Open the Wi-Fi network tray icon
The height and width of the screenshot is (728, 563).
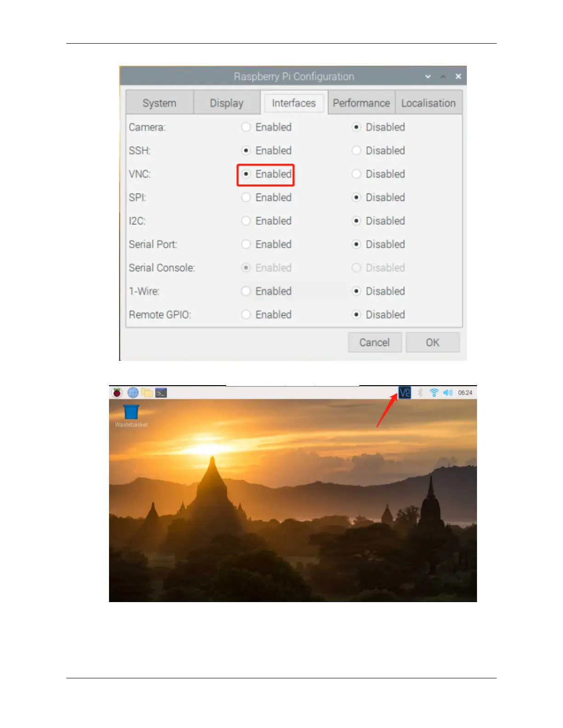click(x=434, y=392)
